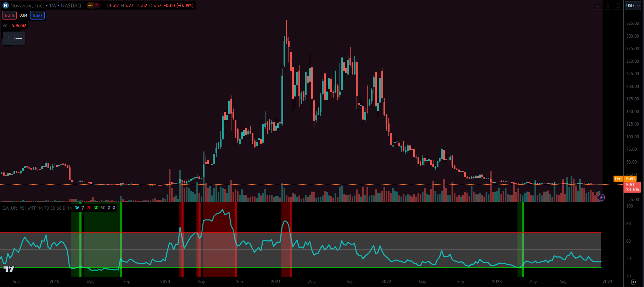644x287 pixels.
Task: Click the Novavax blue N symbol logo
Action: coord(6,5)
